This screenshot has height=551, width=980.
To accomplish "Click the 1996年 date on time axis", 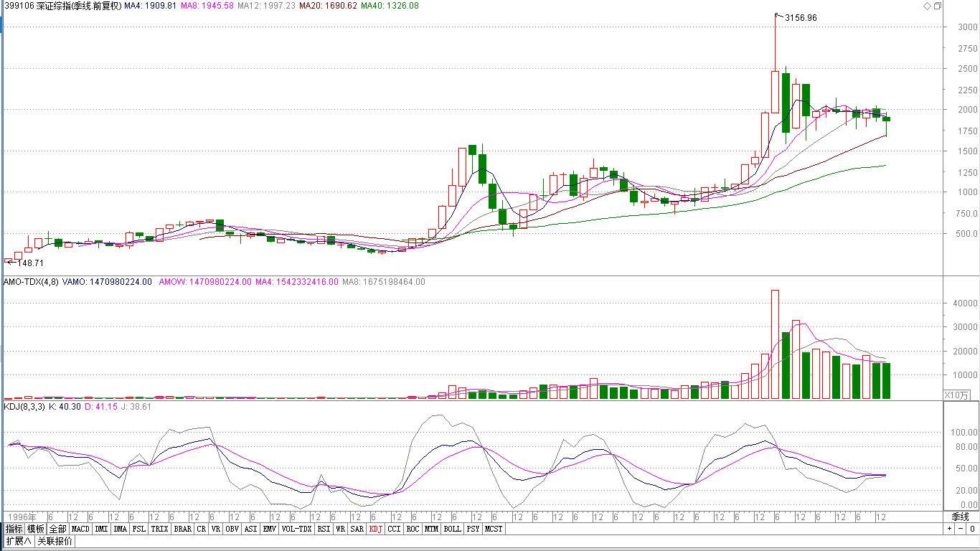I will point(22,517).
